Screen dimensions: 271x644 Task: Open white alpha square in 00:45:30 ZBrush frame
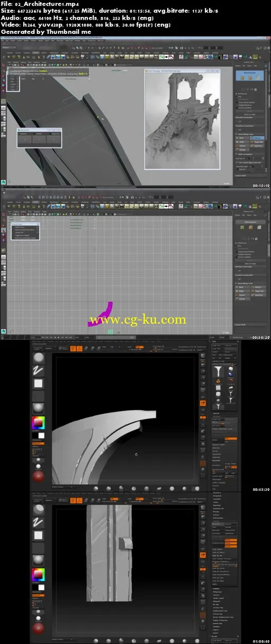38,383
